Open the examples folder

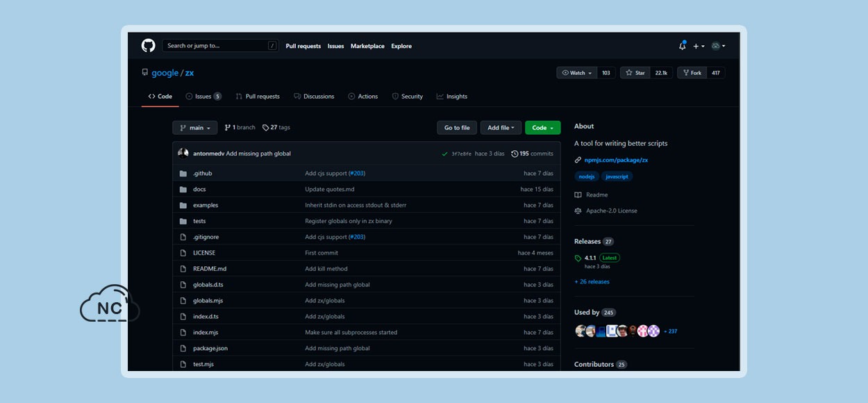pos(206,206)
